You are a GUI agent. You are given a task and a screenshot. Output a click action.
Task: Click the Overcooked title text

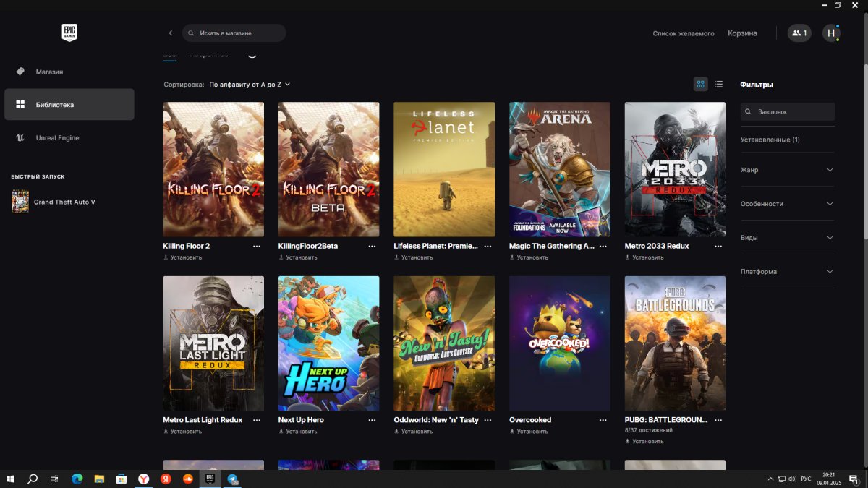coord(530,420)
